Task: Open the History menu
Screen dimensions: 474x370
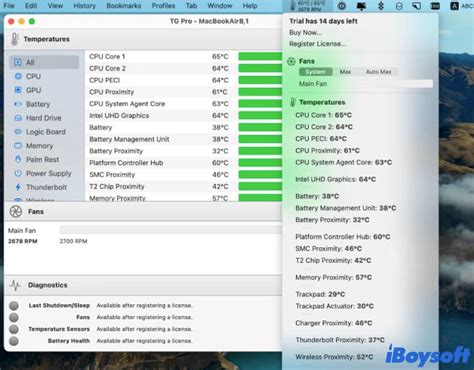Action: [x=84, y=6]
